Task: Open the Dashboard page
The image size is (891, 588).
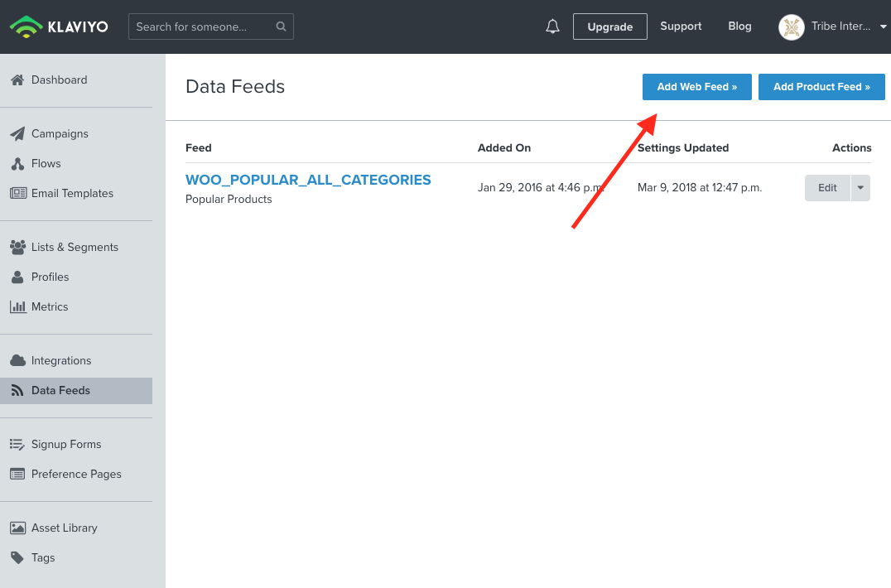Action: [59, 80]
